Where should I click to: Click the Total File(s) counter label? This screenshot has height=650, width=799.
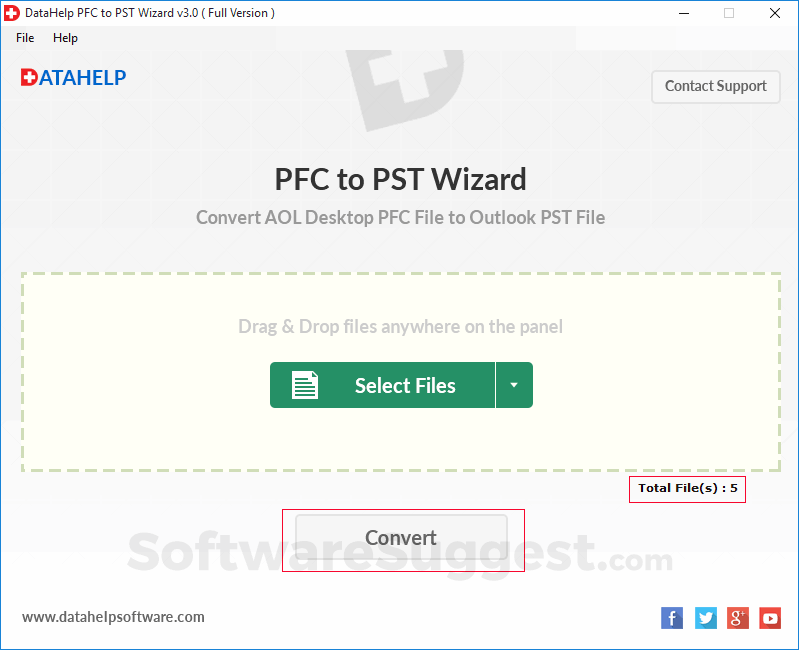point(687,489)
